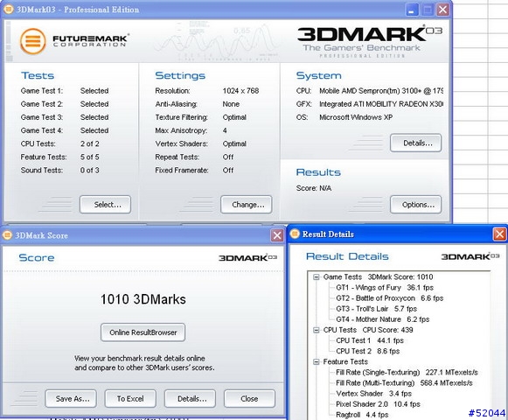Click the Close button in Score window
Screen dimensions: 508x420
(249, 399)
